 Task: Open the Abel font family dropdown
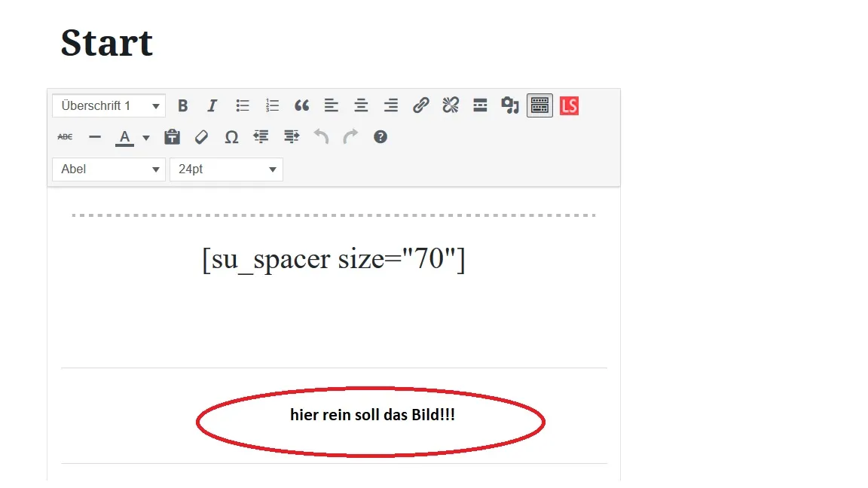(109, 169)
